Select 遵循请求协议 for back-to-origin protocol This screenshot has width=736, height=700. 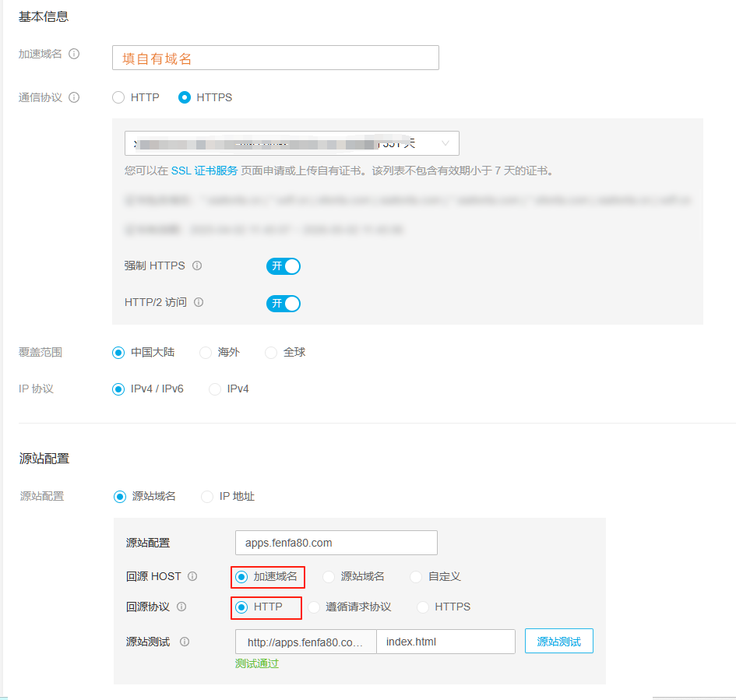[x=314, y=607]
